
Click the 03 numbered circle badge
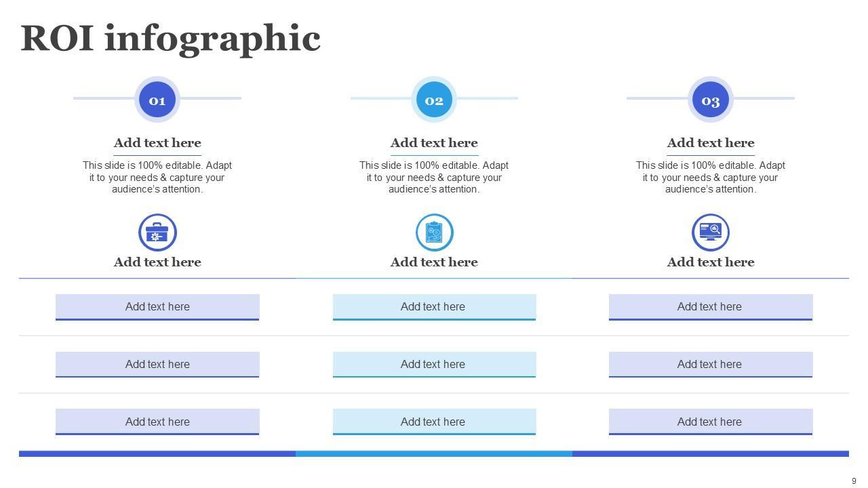tap(710, 100)
